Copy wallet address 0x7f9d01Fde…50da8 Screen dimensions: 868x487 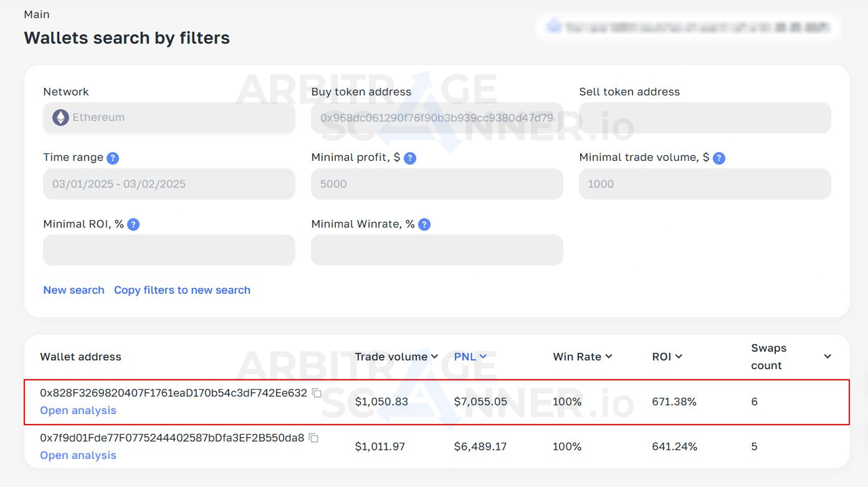[x=314, y=438]
